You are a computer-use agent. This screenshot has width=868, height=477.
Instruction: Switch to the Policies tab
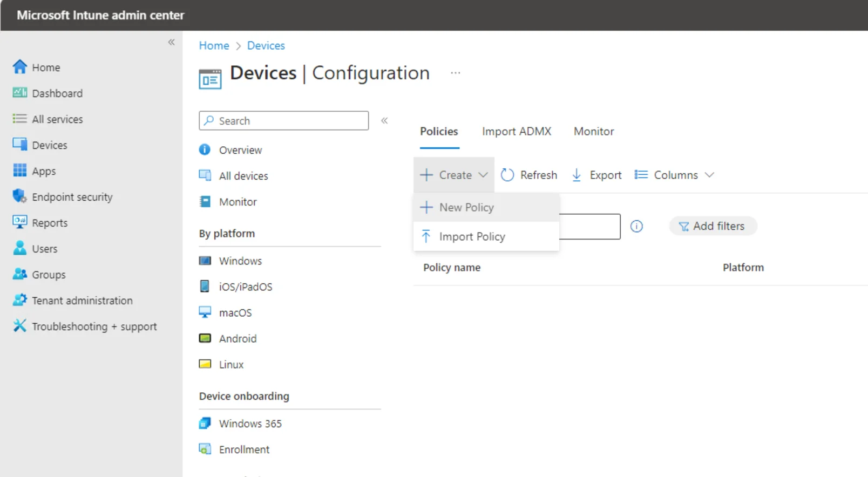pyautogui.click(x=439, y=131)
